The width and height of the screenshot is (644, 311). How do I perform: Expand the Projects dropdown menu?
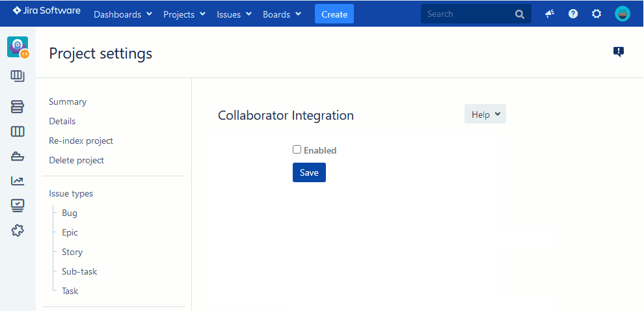[184, 14]
